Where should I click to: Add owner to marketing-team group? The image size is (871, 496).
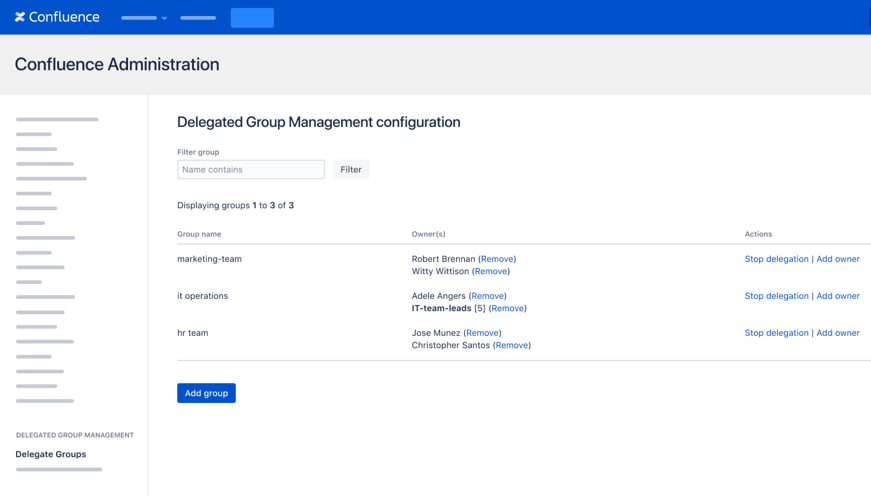click(x=838, y=259)
